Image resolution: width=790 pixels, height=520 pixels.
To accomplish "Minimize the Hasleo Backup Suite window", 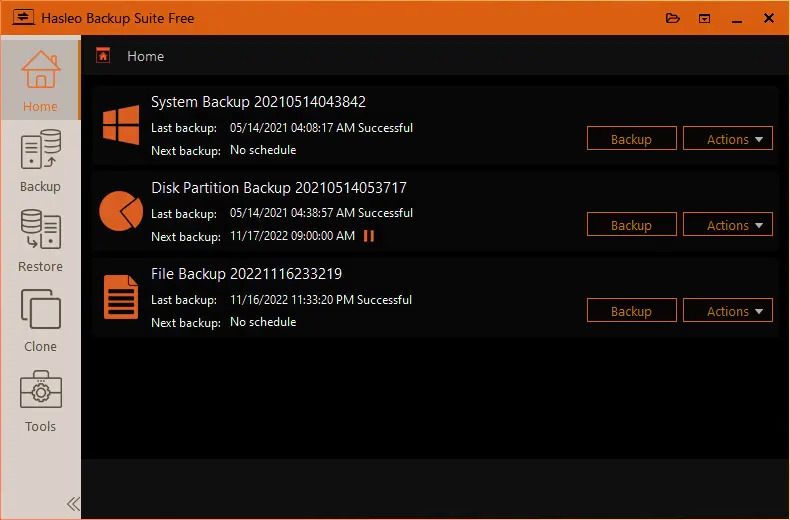I will click(x=737, y=19).
